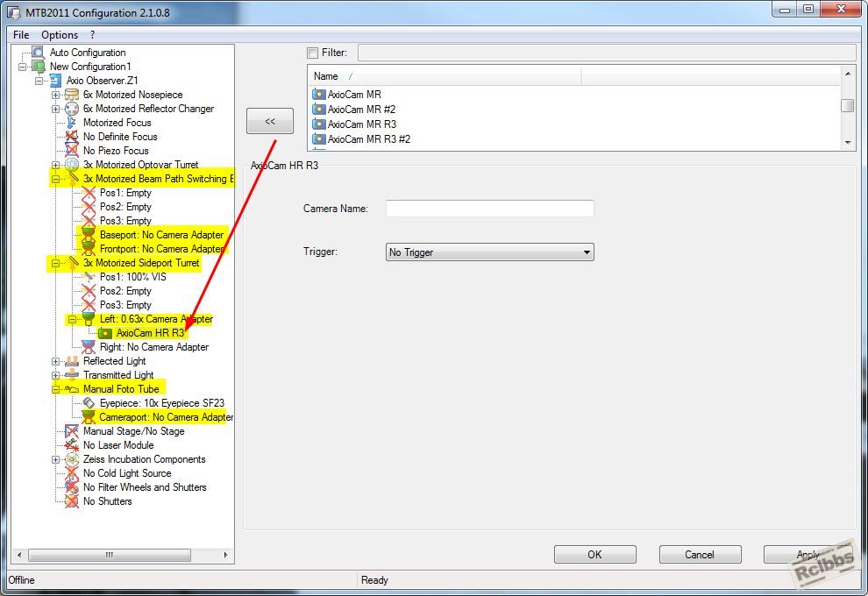
Task: Open the Options menu
Action: pos(60,35)
